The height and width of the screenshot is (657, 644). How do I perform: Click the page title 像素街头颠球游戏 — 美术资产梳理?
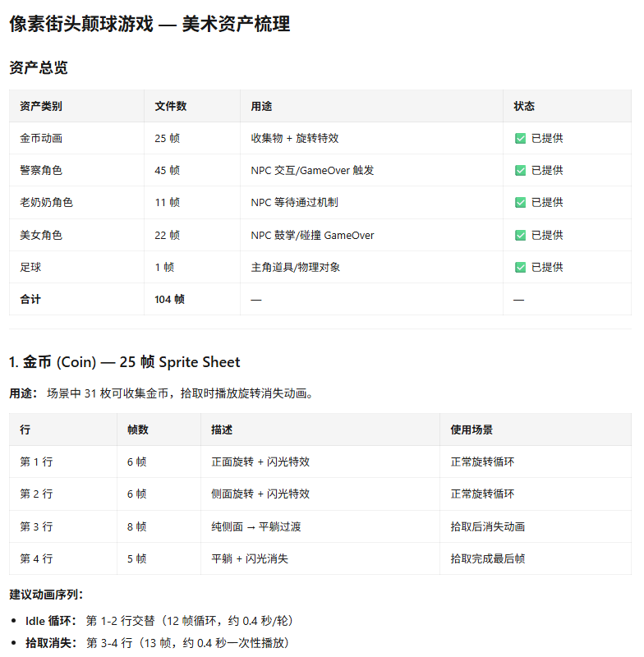pos(149,24)
